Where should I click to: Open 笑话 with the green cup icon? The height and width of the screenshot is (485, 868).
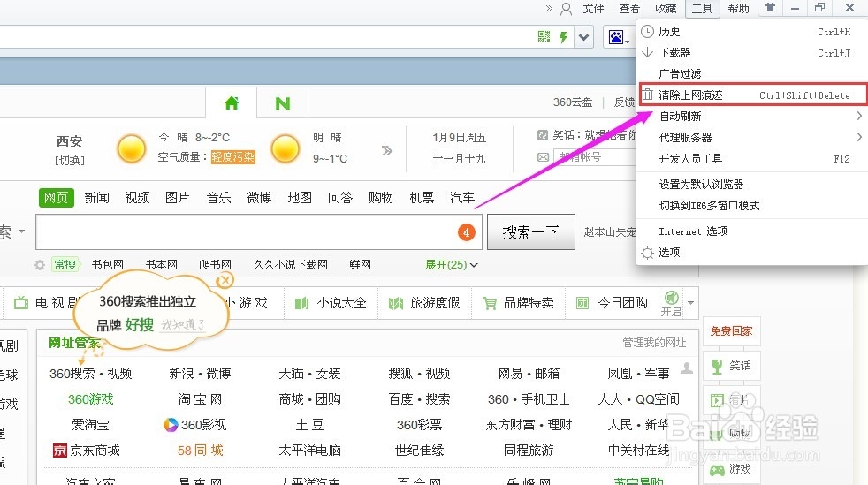[731, 366]
